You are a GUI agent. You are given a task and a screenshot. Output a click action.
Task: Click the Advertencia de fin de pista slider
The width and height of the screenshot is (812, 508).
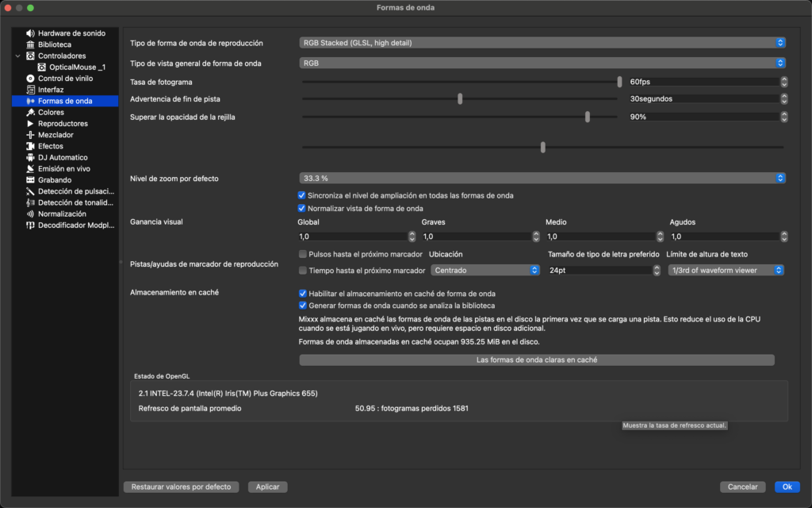pos(460,99)
